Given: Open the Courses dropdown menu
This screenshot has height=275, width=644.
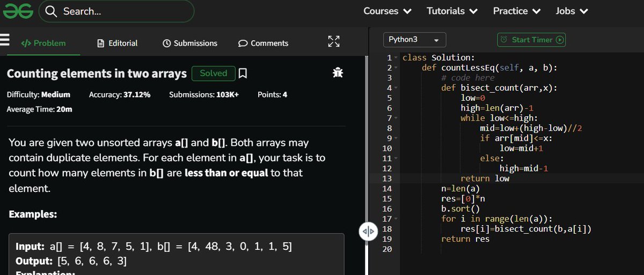Looking at the screenshot, I should (387, 11).
